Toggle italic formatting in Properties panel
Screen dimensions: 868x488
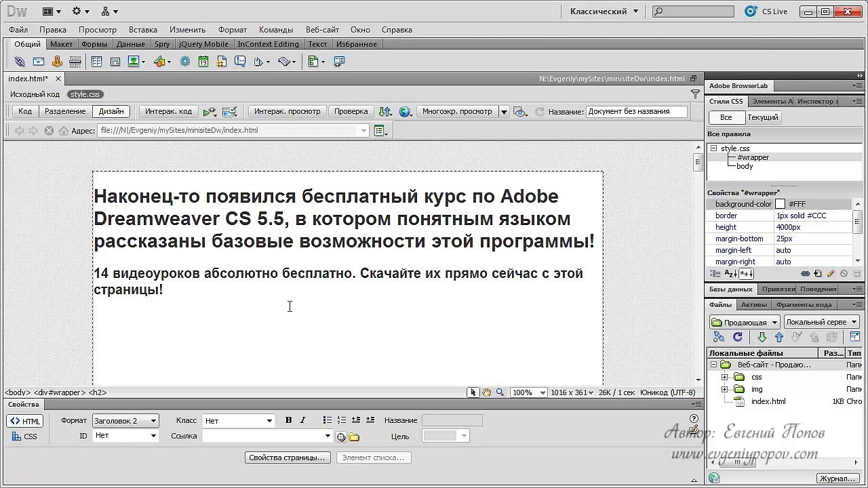[302, 421]
